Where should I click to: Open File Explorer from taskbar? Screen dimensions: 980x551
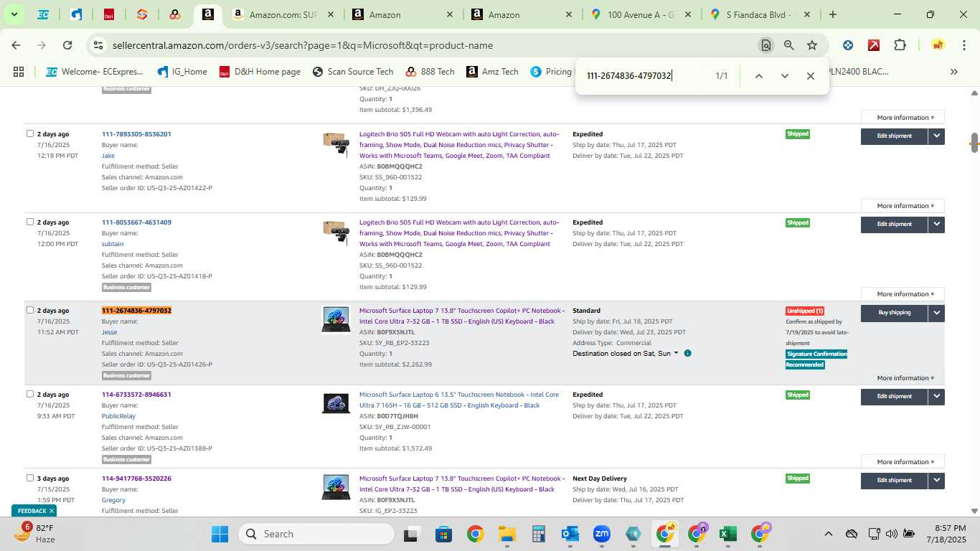[x=507, y=534]
